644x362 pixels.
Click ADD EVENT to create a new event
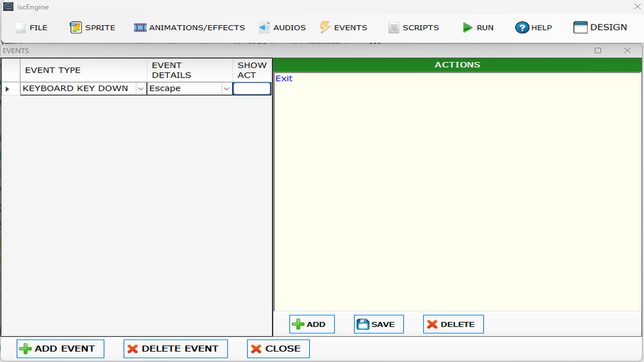pos(60,349)
